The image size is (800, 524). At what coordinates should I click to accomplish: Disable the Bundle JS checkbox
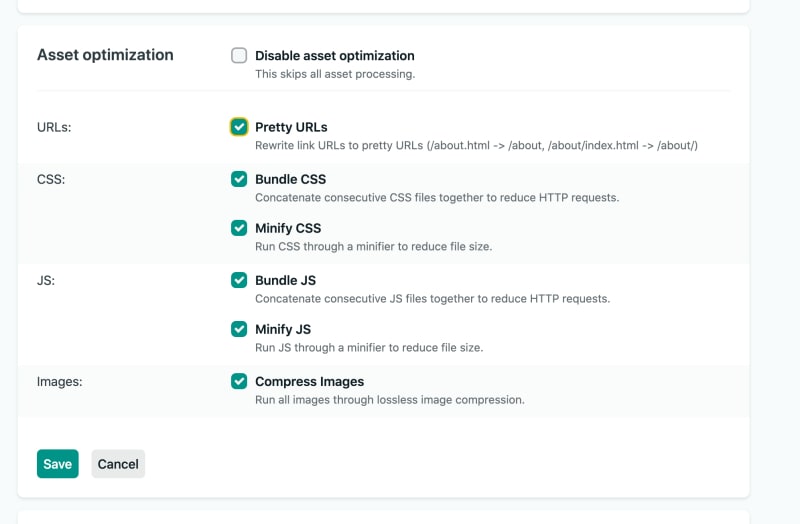(239, 280)
